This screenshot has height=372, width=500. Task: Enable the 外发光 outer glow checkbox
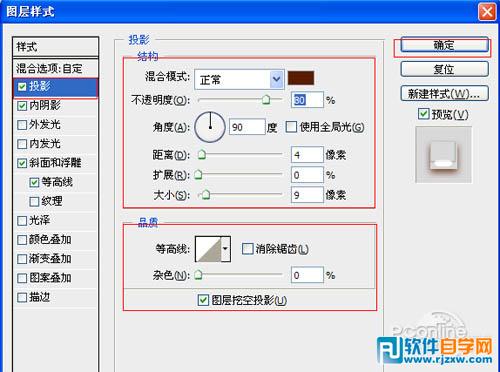(22, 125)
